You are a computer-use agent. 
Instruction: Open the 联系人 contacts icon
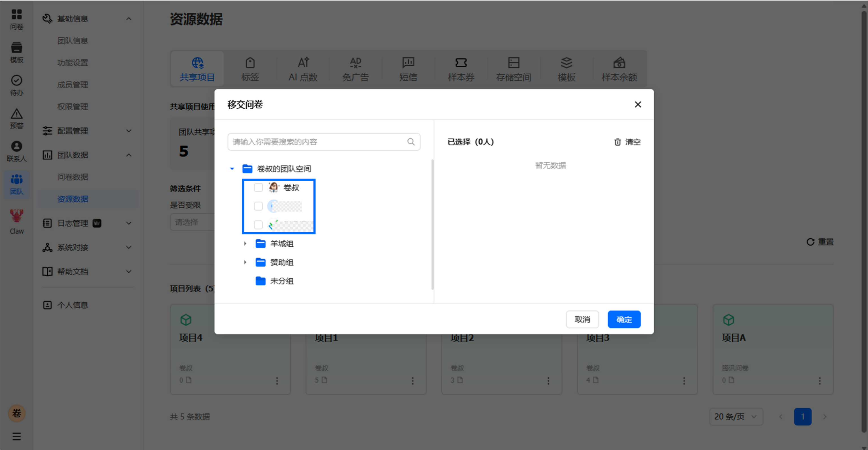point(16,151)
